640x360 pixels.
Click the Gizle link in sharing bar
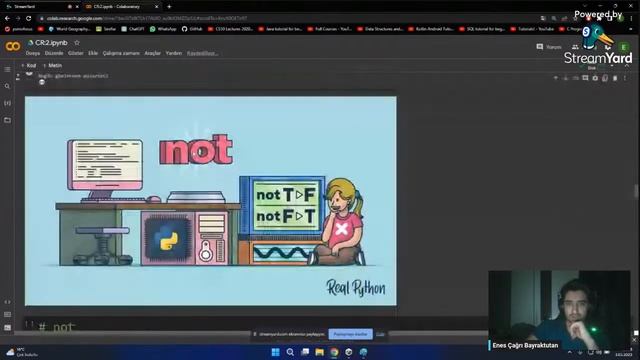click(380, 334)
